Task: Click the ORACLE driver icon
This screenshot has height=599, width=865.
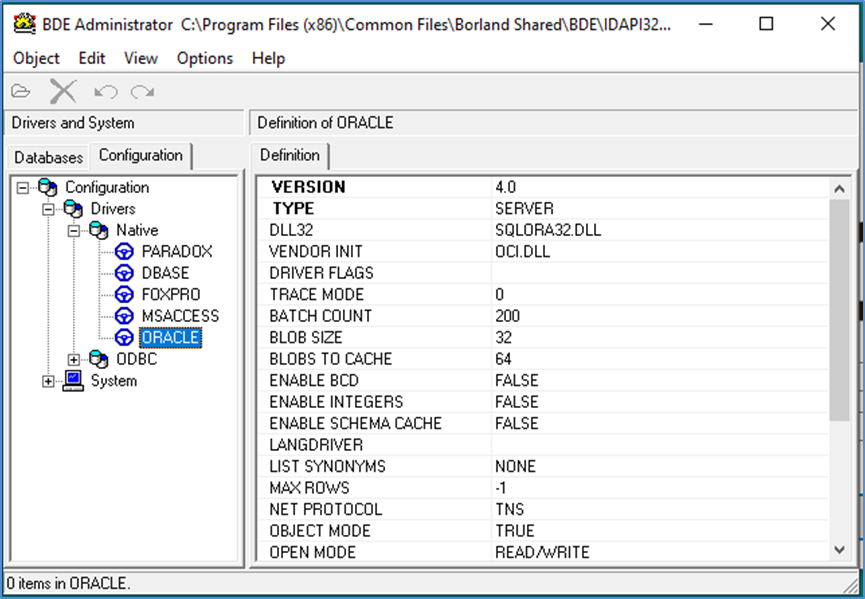Action: point(124,338)
